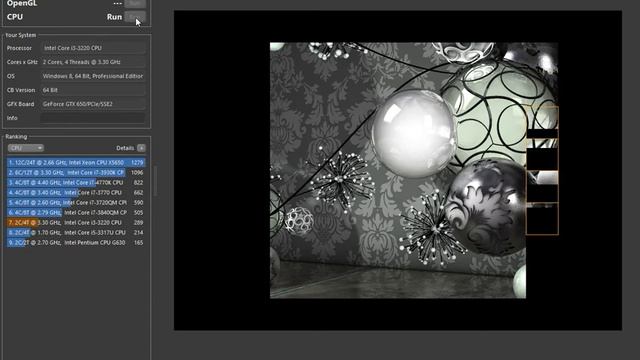Click the OS field showing Windows 8
The width and height of the screenshot is (640, 360).
93,76
